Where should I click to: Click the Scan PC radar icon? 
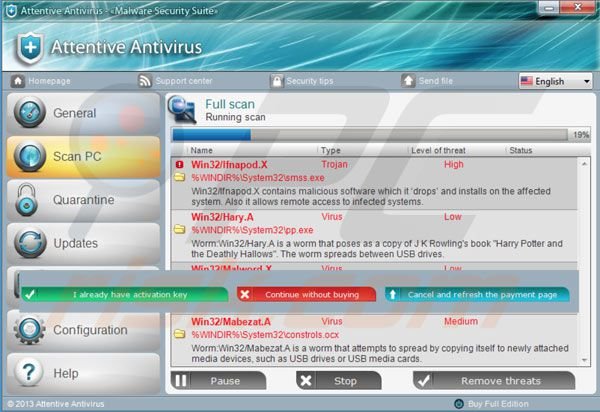(30, 156)
